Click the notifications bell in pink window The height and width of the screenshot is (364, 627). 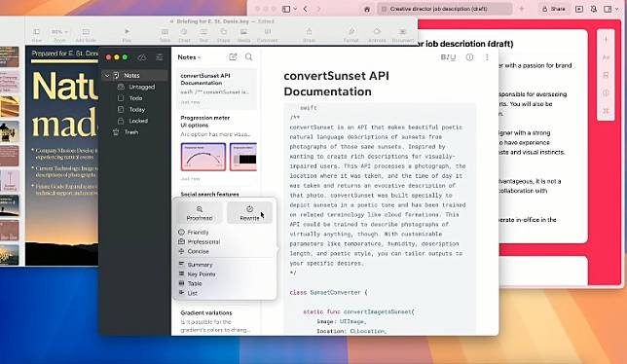click(x=594, y=9)
